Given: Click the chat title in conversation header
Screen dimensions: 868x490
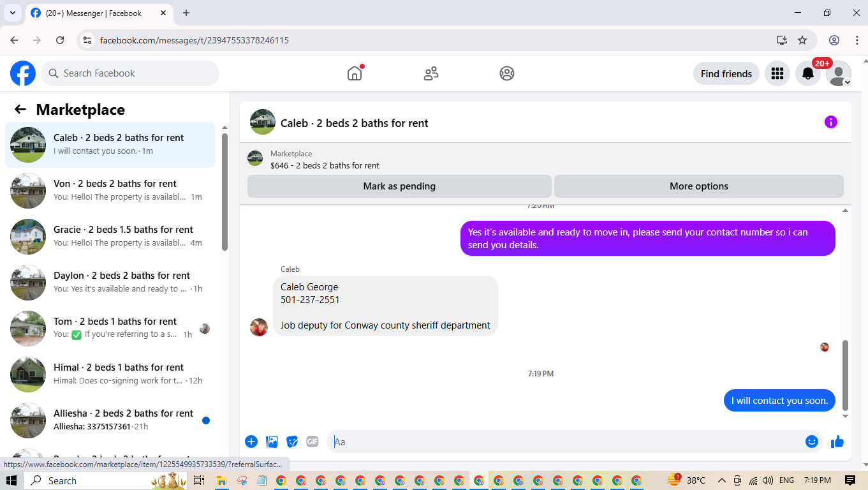Looking at the screenshot, I should [x=355, y=123].
